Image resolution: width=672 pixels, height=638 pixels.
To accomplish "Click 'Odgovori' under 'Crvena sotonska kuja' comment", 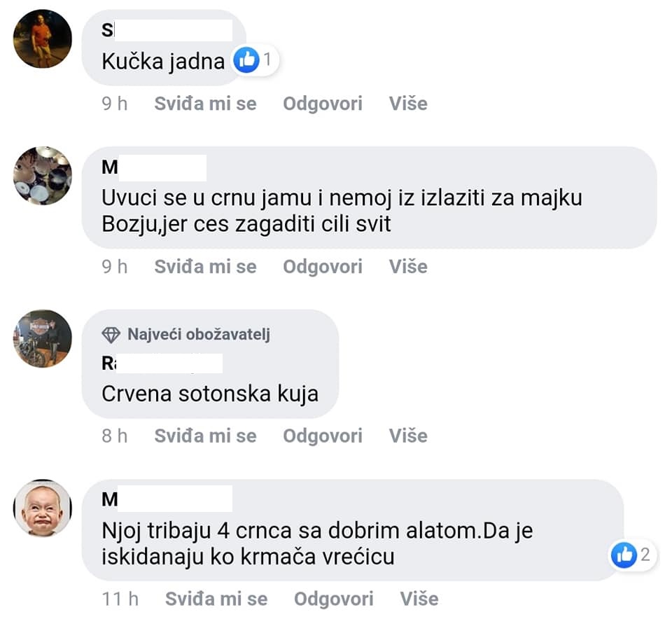I will (x=323, y=436).
